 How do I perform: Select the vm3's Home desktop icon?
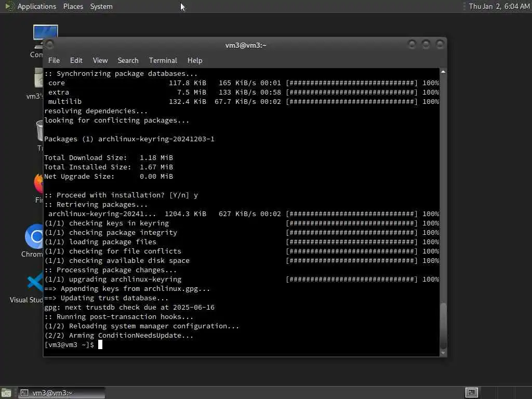click(35, 84)
